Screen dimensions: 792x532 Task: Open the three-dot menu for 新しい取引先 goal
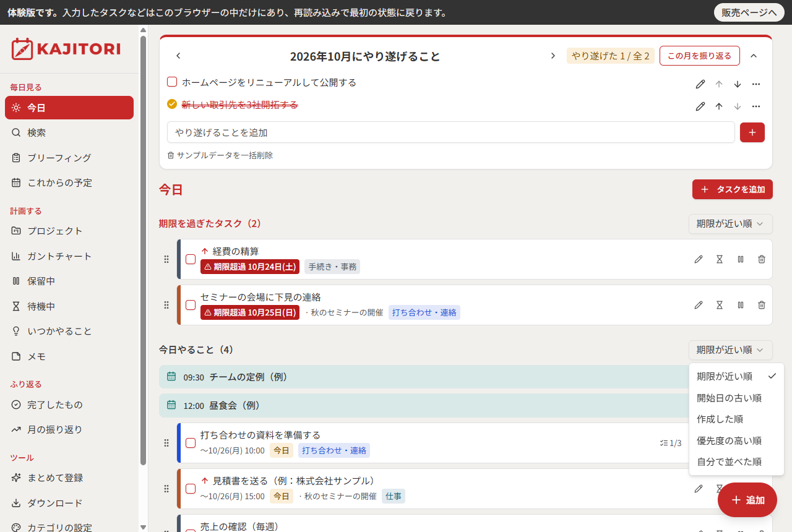pyautogui.click(x=756, y=106)
